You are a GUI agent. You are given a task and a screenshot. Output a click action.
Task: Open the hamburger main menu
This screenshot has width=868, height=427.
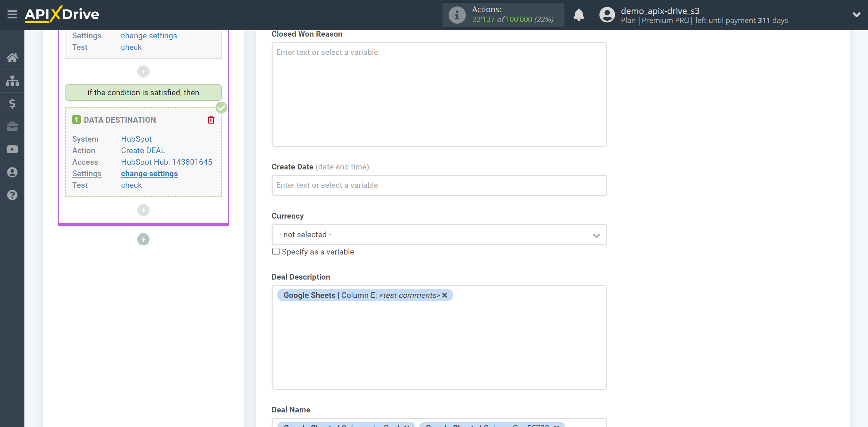[x=12, y=15]
